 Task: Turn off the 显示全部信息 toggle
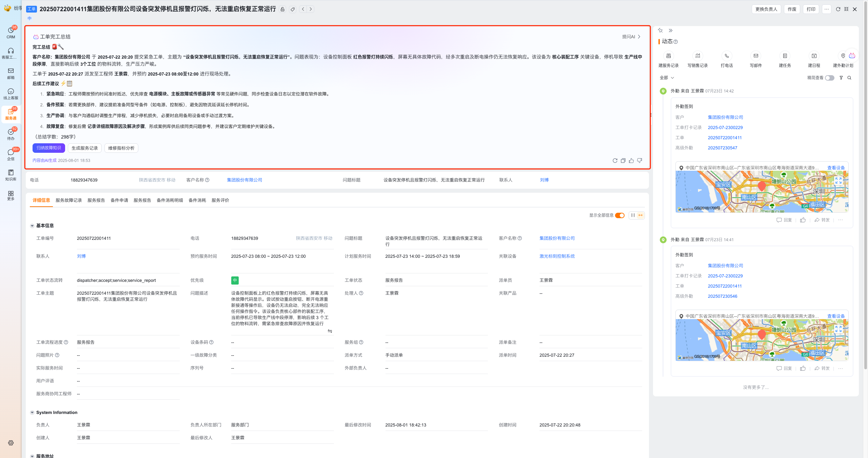pyautogui.click(x=620, y=215)
